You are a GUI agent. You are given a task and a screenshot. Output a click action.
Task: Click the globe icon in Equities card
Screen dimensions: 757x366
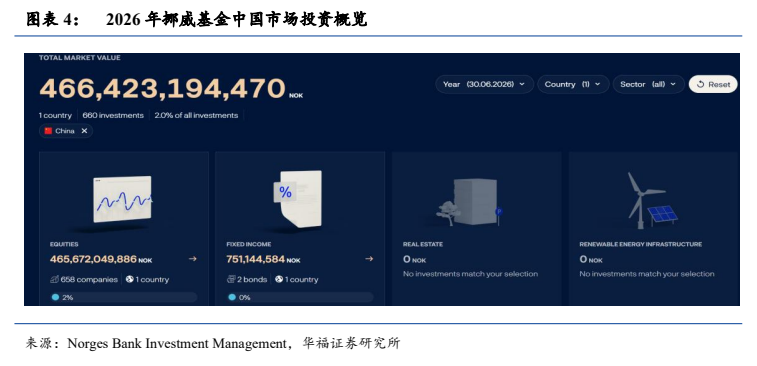click(129, 279)
